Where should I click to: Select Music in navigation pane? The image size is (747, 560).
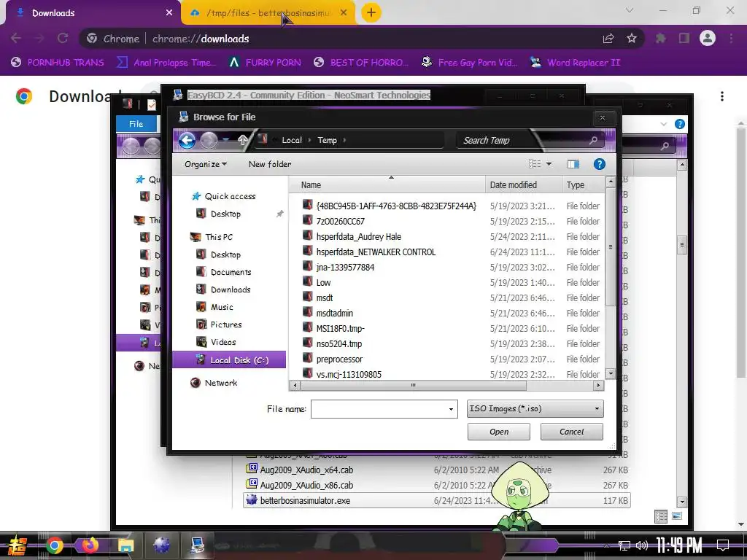coord(222,307)
